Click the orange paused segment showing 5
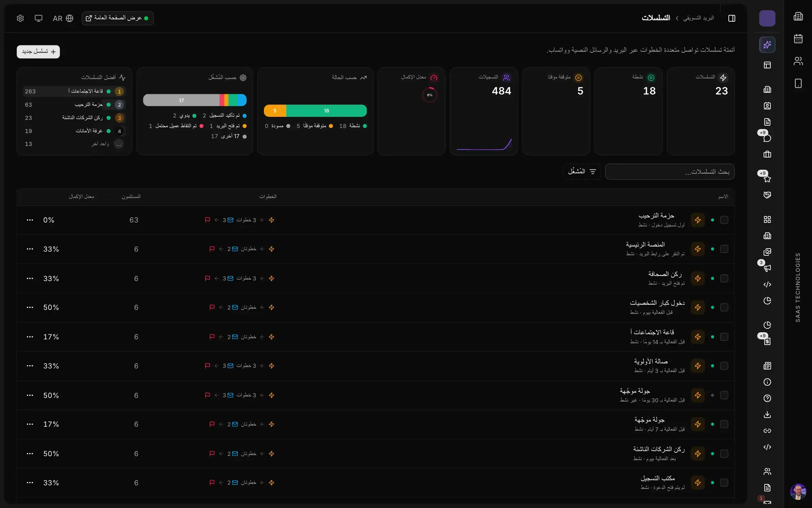812x508 pixels. (x=275, y=111)
